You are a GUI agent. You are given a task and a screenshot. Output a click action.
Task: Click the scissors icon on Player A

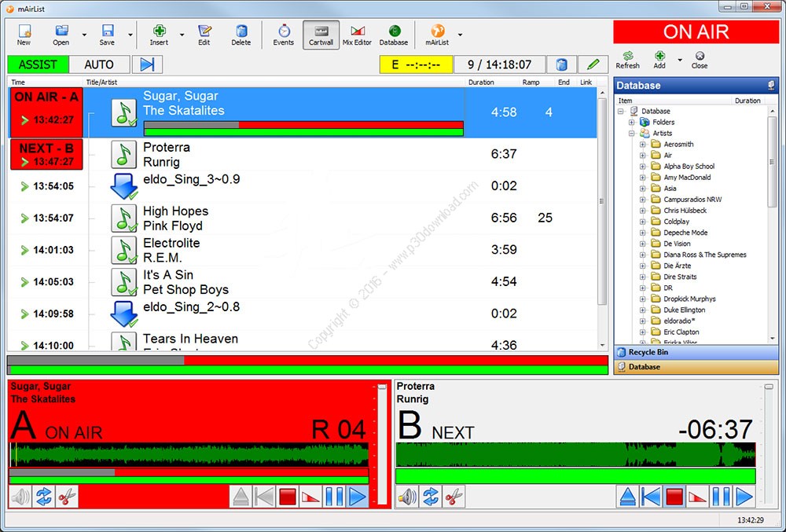(x=68, y=497)
